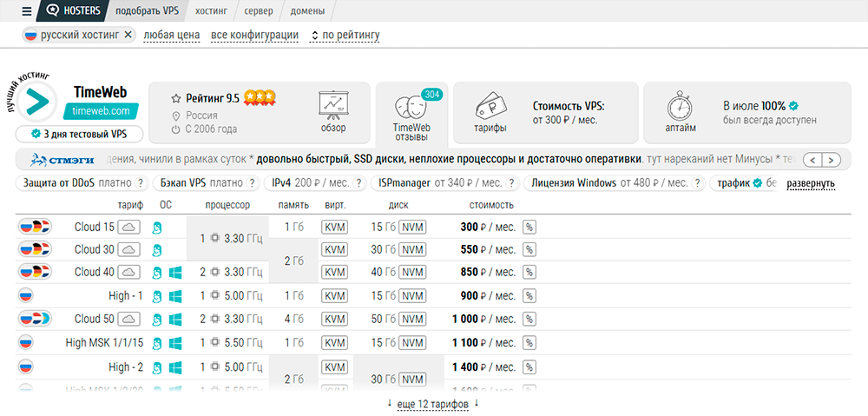Open the timeweb.com link

[101, 111]
